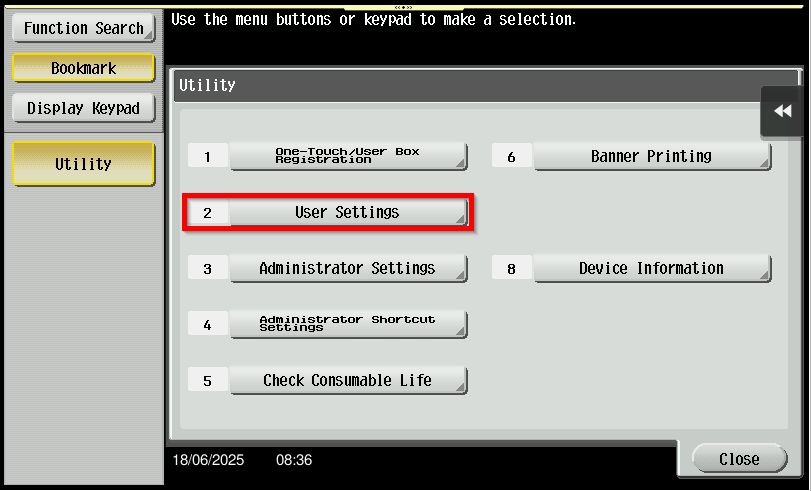Select the Utility tab in left sidebar

pyautogui.click(x=83, y=164)
